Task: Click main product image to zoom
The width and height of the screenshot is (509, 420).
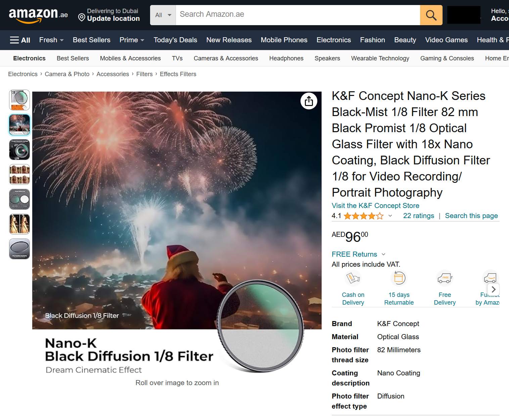Action: 177,231
